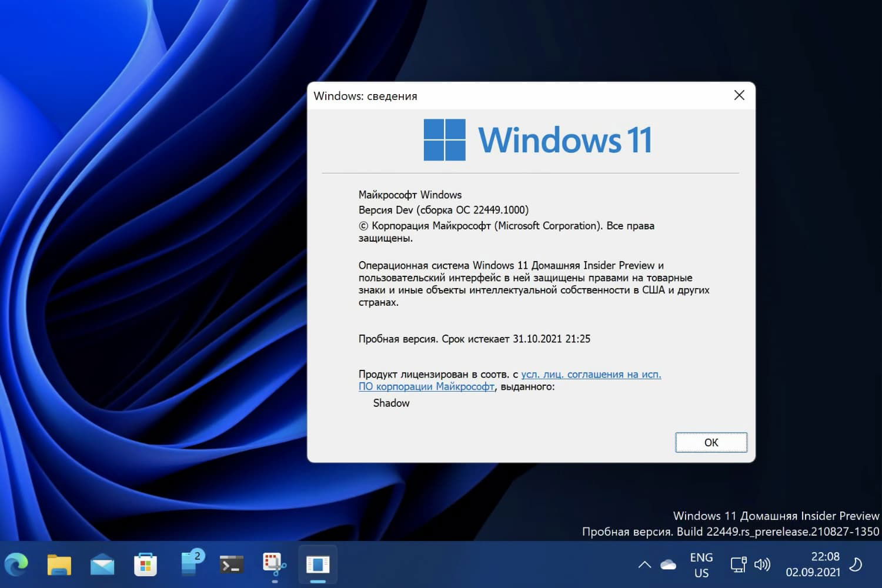Open the Microsoft license agreement link
882x588 pixels.
[590, 374]
